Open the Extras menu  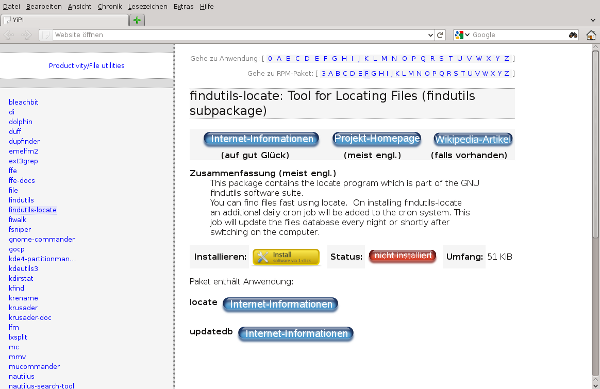[183, 7]
